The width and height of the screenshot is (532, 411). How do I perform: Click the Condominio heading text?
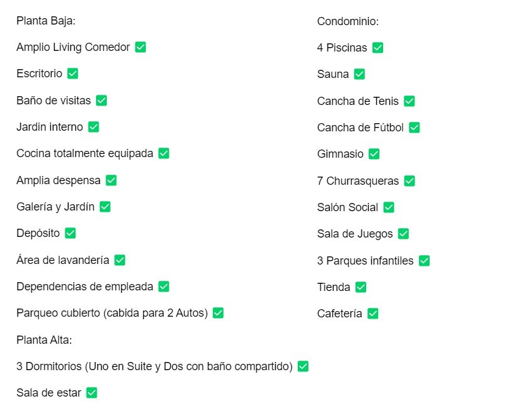(348, 21)
